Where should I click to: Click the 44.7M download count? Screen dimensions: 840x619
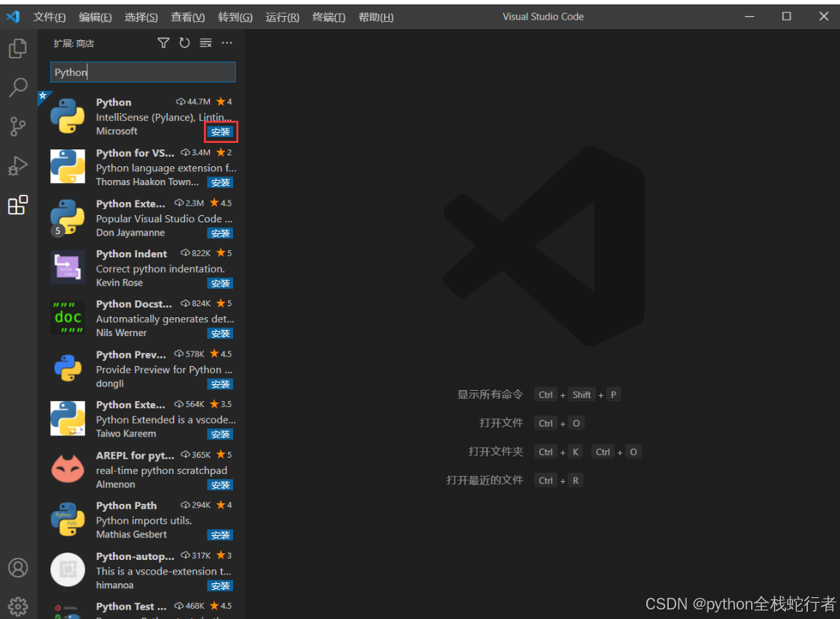(x=194, y=102)
